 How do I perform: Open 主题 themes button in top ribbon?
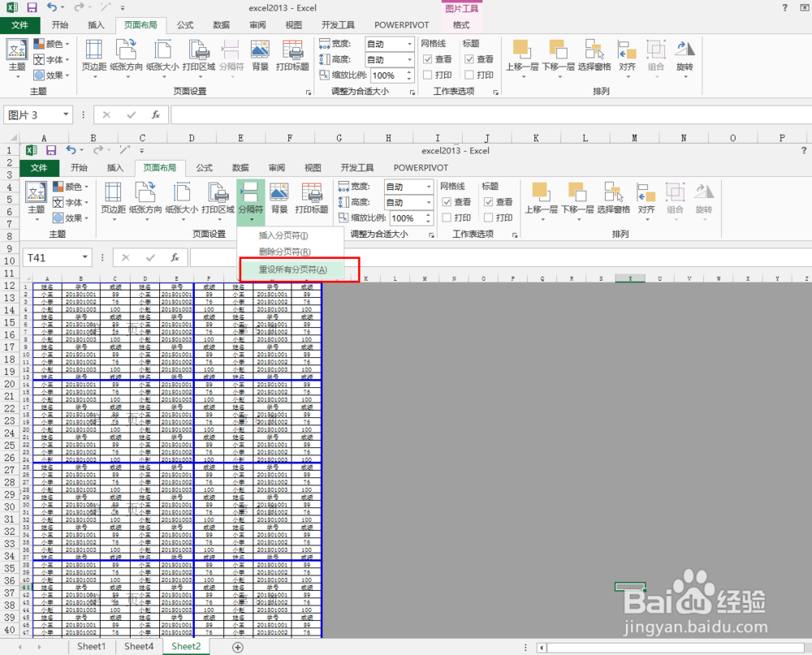[16, 58]
